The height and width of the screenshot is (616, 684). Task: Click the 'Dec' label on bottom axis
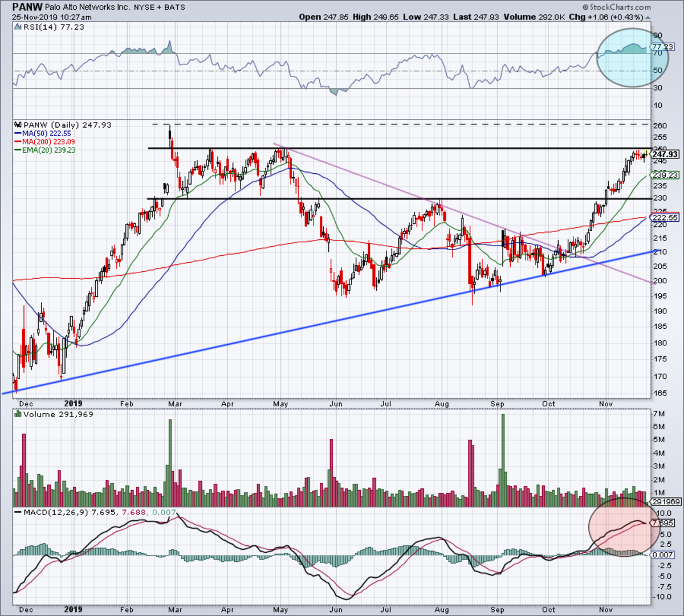(26, 609)
